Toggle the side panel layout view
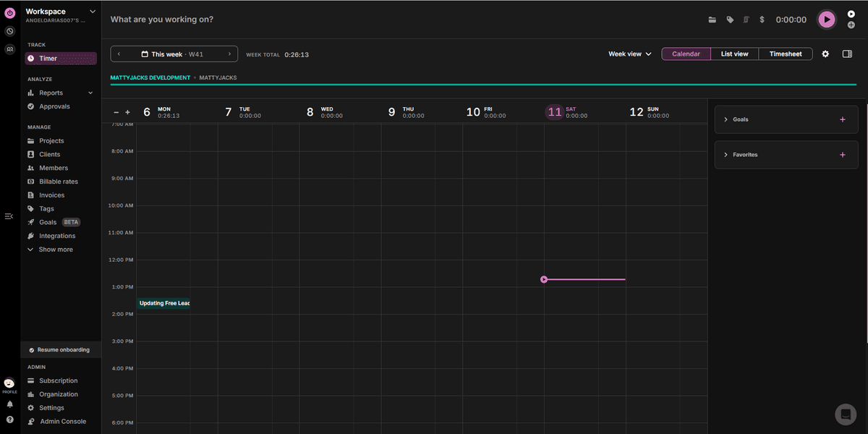Screen dimensions: 868x434 click(x=847, y=54)
